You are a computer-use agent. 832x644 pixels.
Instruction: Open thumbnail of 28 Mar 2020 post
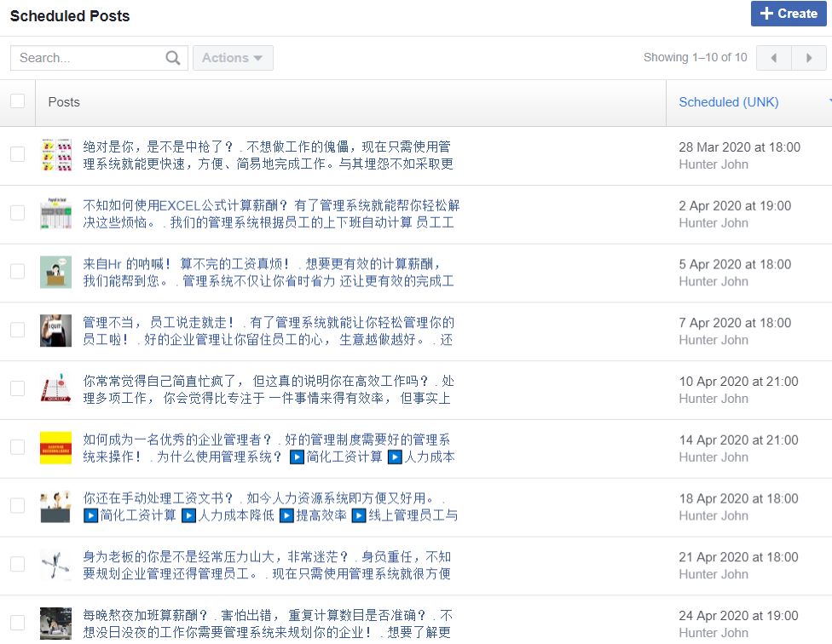[x=55, y=155]
